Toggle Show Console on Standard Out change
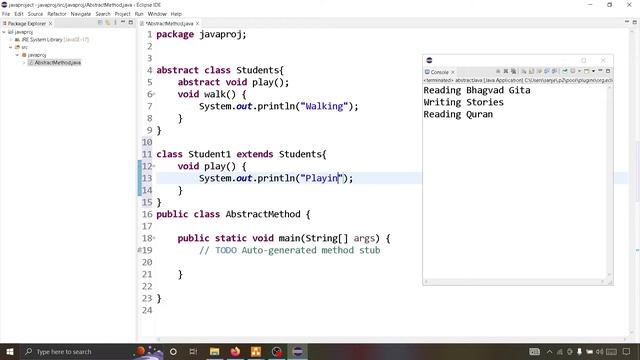The height and width of the screenshot is (360, 640). 547,71
